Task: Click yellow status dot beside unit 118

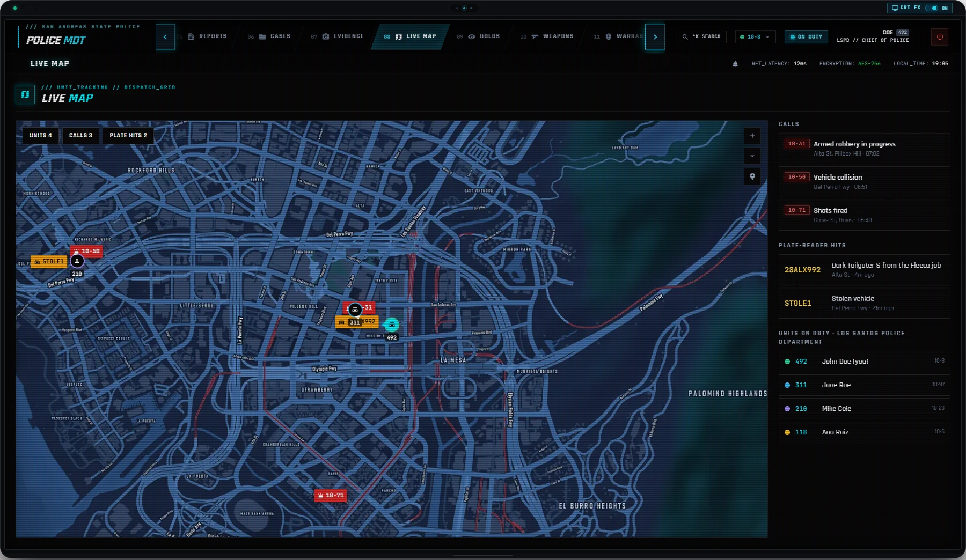Action: coord(787,432)
